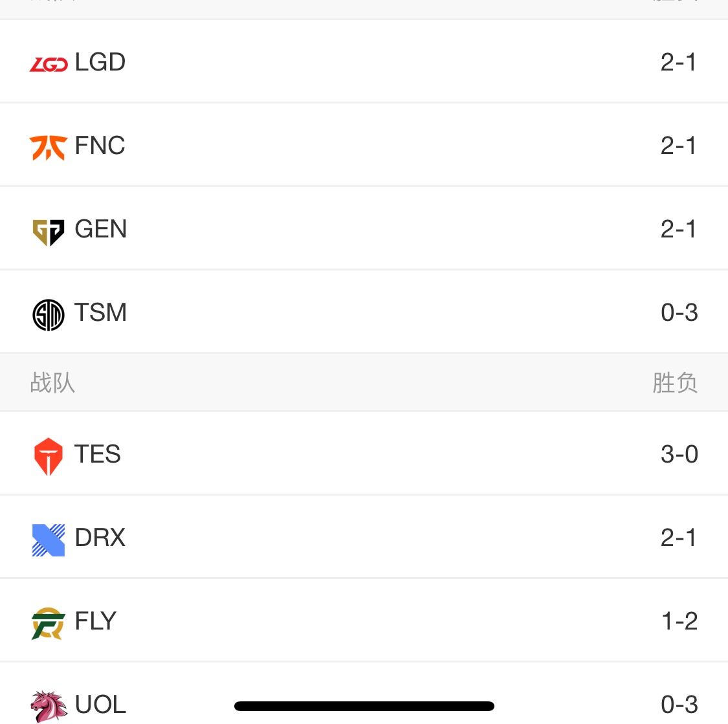Open the FNC team name
Image resolution: width=728 pixels, height=724 pixels.
(x=100, y=146)
